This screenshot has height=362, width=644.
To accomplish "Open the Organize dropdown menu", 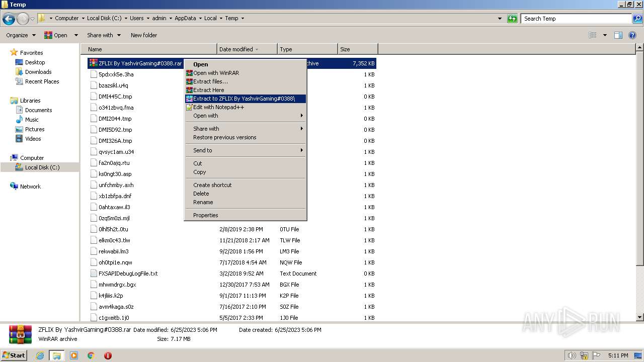I will tap(21, 35).
